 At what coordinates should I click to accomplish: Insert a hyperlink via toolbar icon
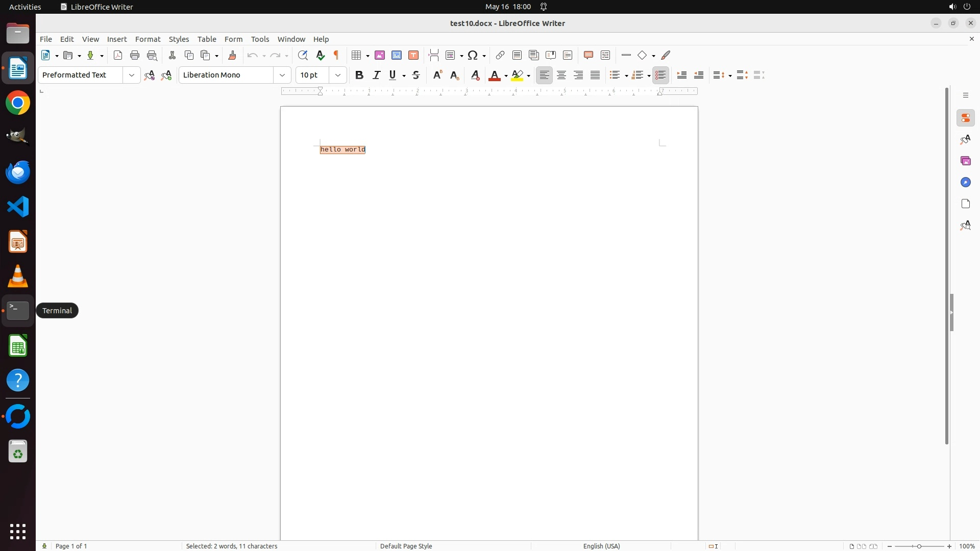tap(500, 55)
